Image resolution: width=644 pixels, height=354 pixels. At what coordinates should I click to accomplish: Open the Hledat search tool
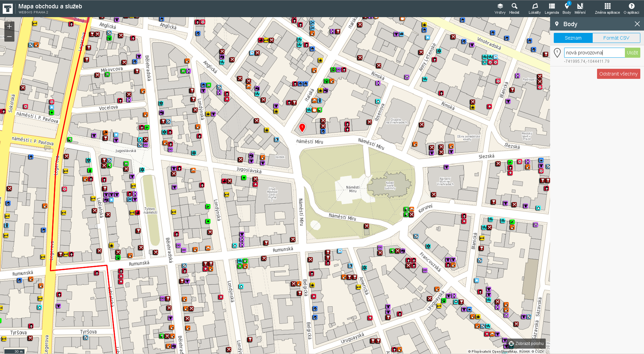click(514, 8)
